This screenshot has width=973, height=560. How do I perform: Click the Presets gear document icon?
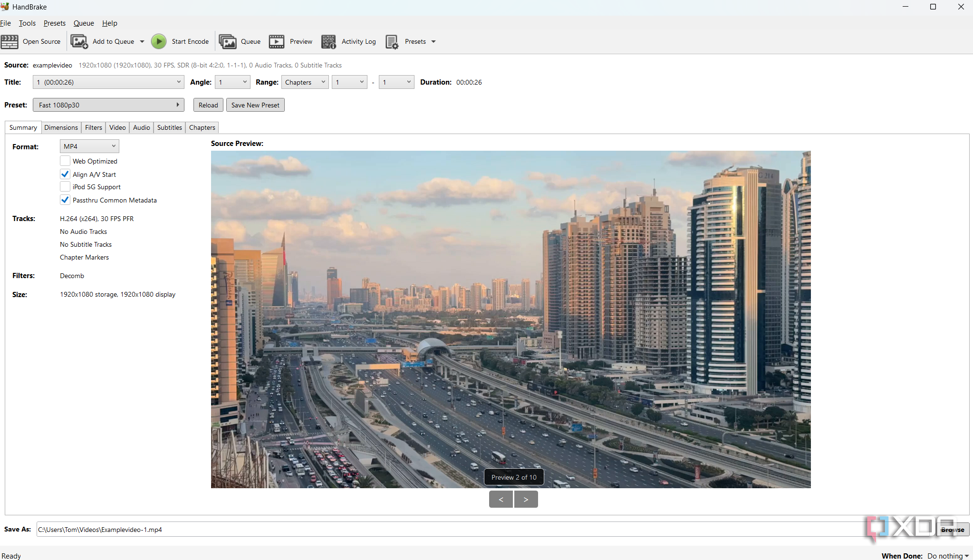[392, 42]
